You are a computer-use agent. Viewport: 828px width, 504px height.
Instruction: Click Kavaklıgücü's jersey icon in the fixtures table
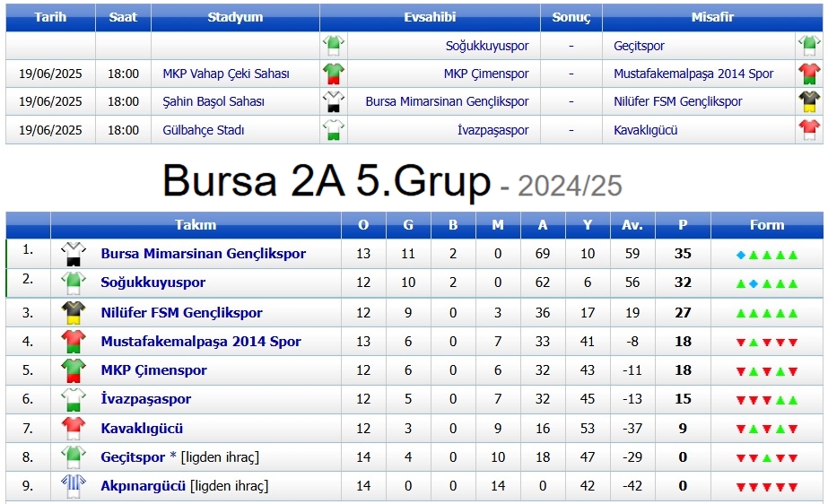pos(809,130)
